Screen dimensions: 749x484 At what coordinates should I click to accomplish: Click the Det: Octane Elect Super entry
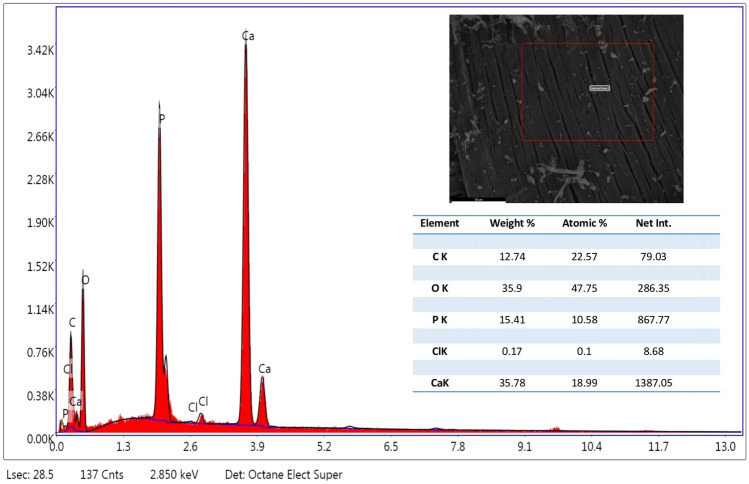(x=284, y=475)
